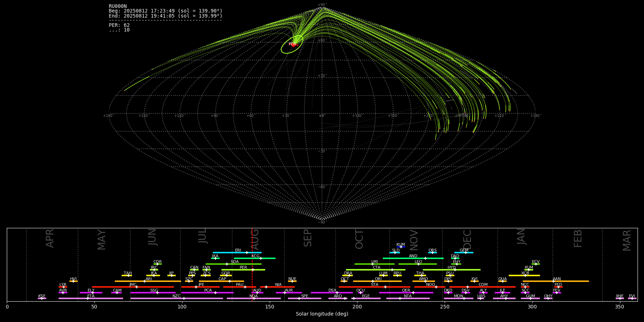This screenshot has width=644, height=322.
Task: Click the XHE shower label
Action: click(620, 296)
